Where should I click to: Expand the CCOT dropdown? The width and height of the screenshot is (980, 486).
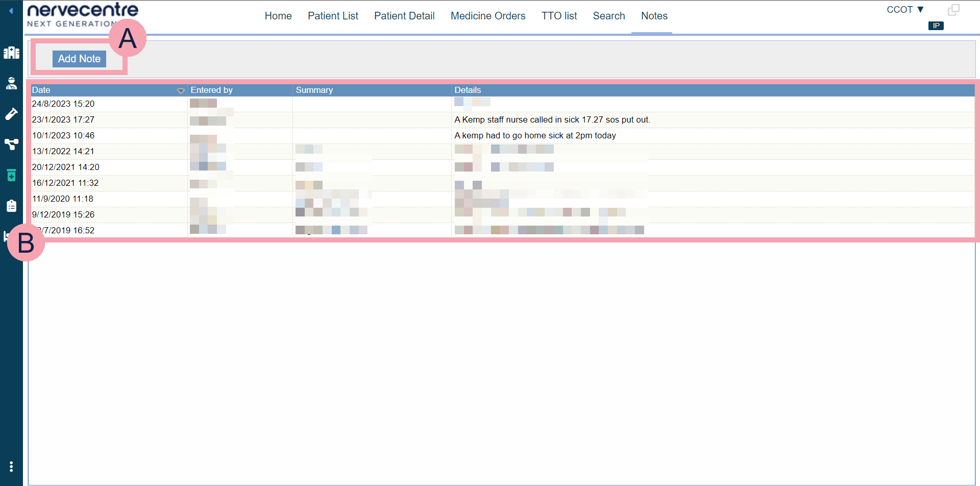coord(905,10)
